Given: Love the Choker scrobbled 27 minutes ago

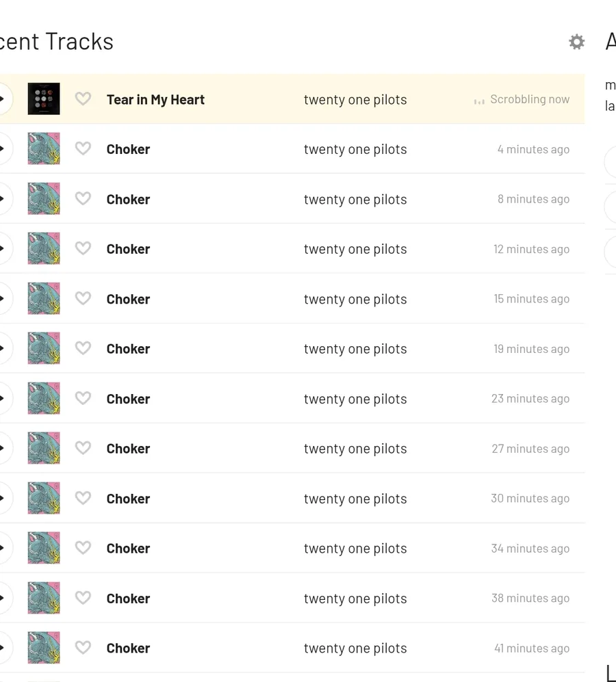Looking at the screenshot, I should click(x=83, y=447).
